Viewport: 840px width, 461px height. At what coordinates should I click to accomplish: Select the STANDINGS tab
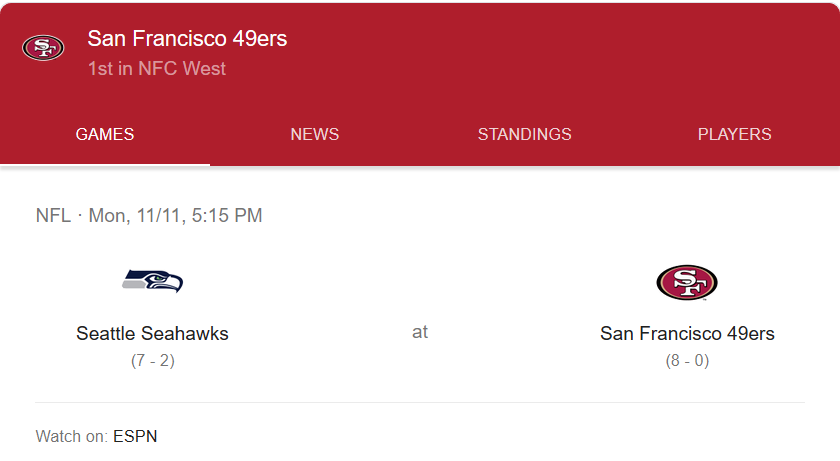pos(524,134)
